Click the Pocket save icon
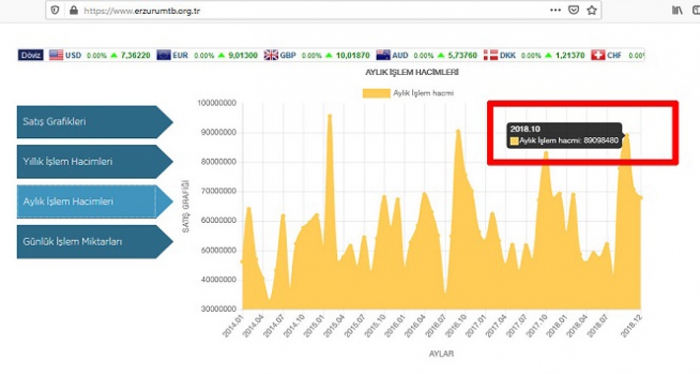Screen dimensions: 700x374 coord(574,10)
